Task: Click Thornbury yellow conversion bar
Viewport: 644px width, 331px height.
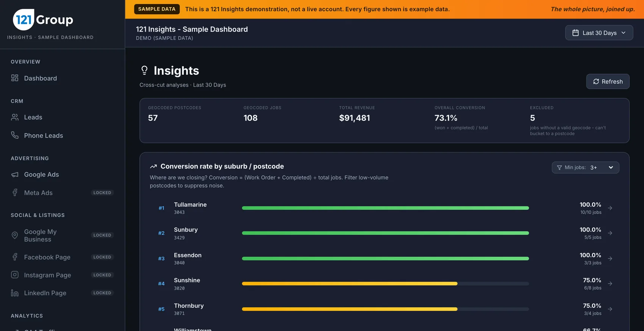Action: tap(350, 309)
